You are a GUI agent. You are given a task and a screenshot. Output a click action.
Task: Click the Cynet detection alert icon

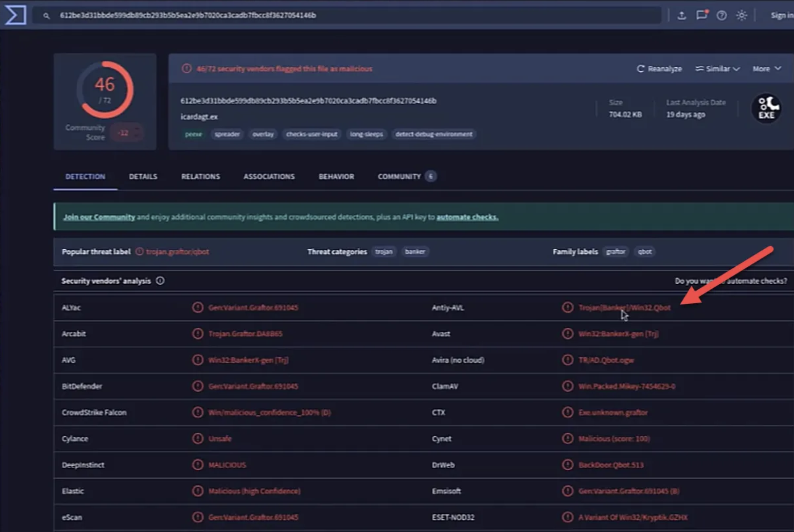coord(568,439)
